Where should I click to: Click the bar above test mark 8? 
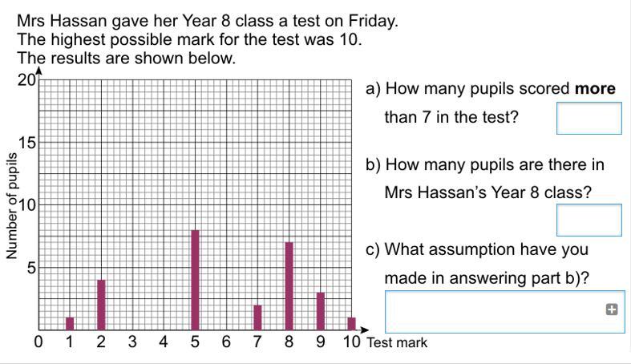pos(289,285)
